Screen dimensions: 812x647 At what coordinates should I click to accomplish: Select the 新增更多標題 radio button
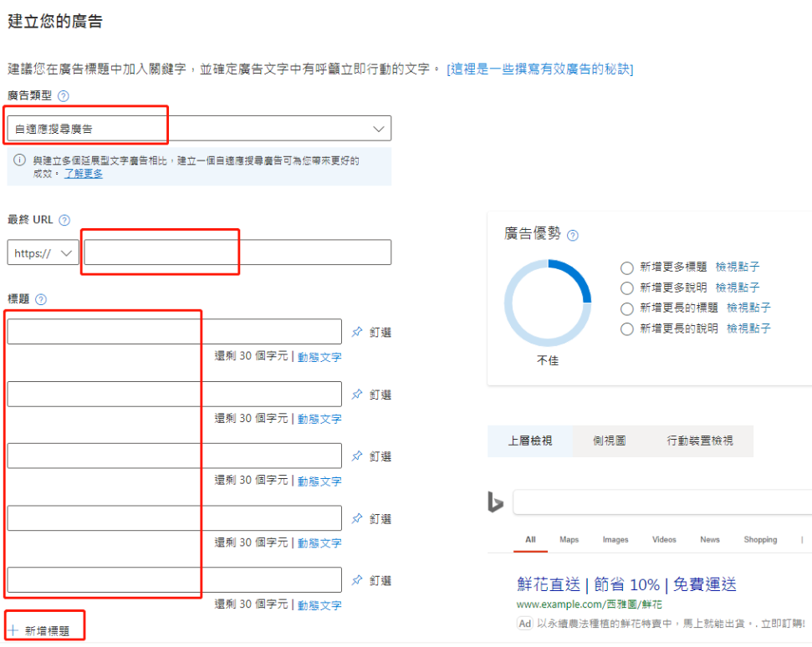pos(627,268)
